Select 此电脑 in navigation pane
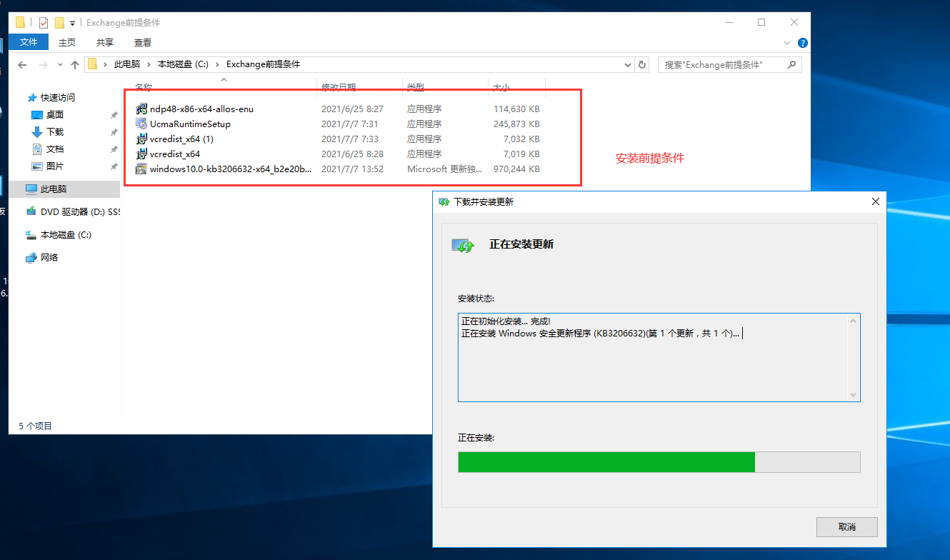Viewport: 950px width, 560px height. (54, 189)
